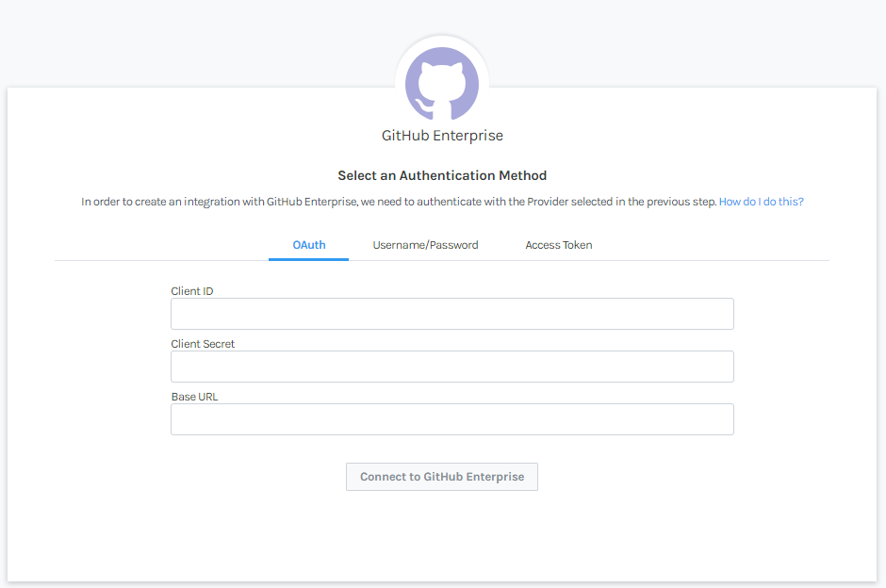Click Connect to GitHub Enterprise button
Viewport: 886px width, 588px height.
tap(442, 477)
